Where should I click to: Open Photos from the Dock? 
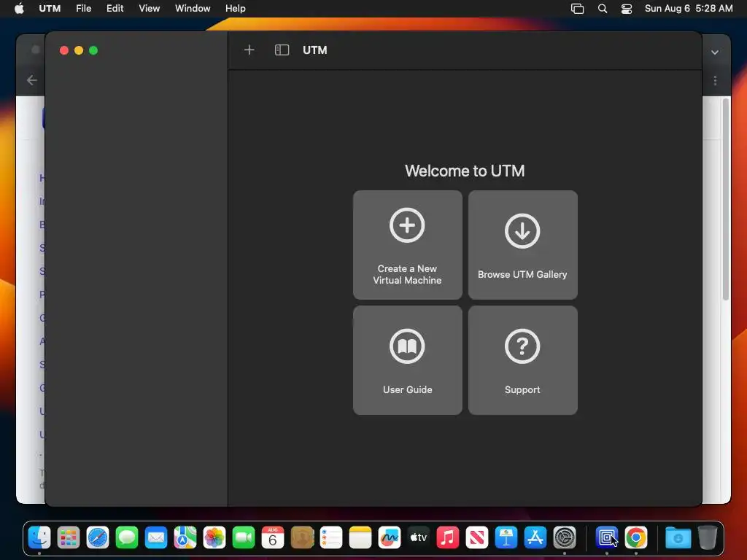214,537
